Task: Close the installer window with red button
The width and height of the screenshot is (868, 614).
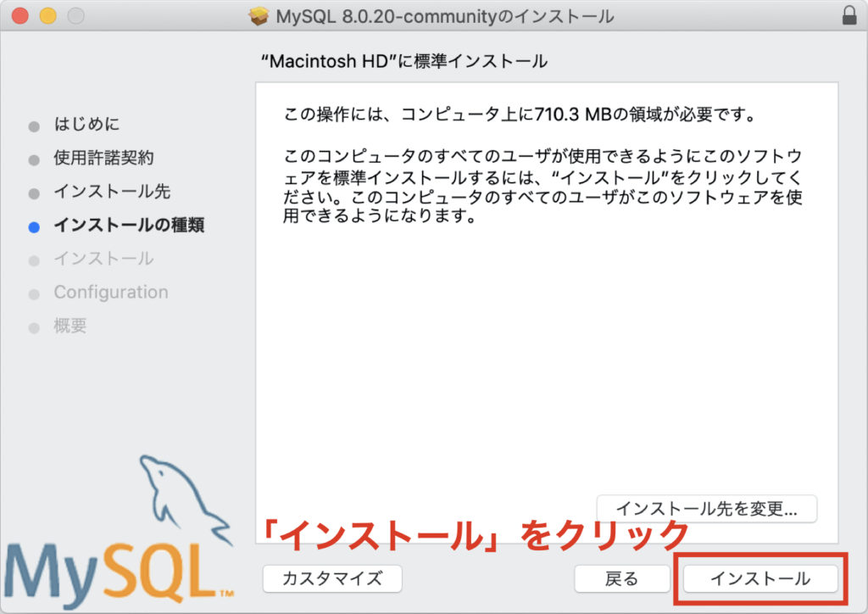Action: point(20,16)
